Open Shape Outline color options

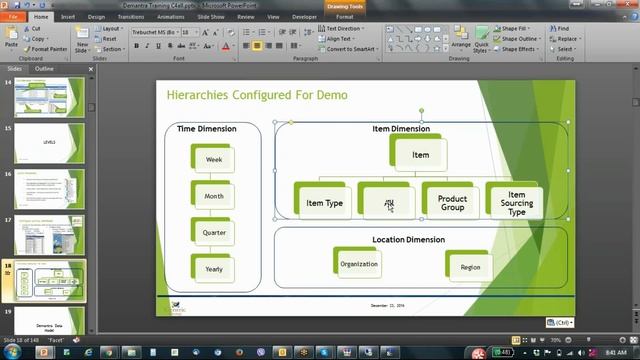point(517,39)
